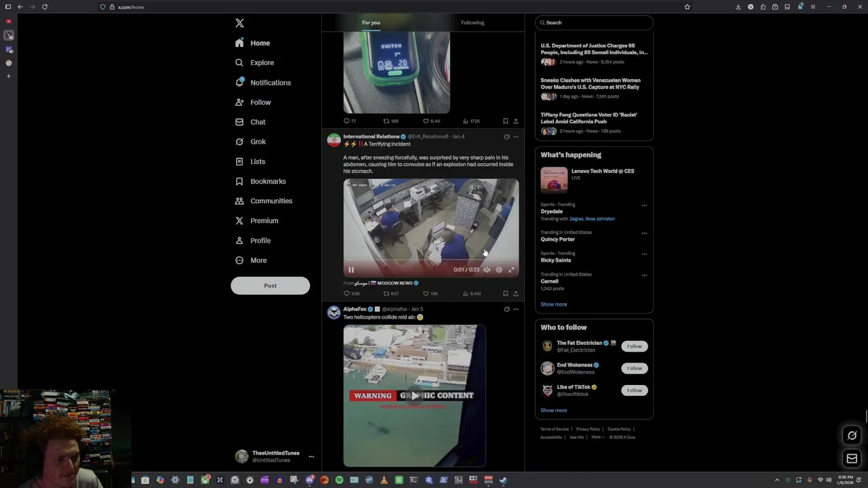Image resolution: width=868 pixels, height=488 pixels.
Task: Launch Grok from the sidebar
Action: coord(250,142)
